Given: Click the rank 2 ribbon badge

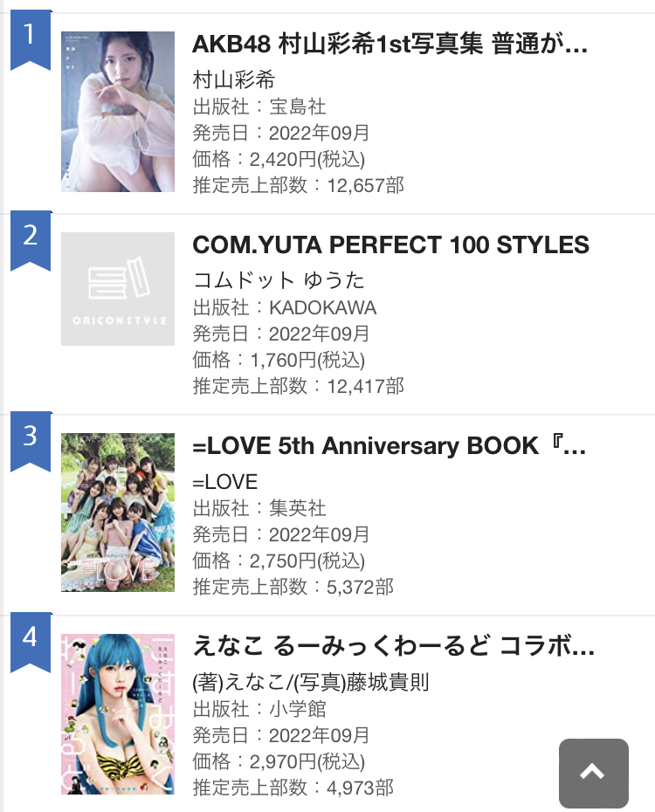Looking at the screenshot, I should [31, 237].
